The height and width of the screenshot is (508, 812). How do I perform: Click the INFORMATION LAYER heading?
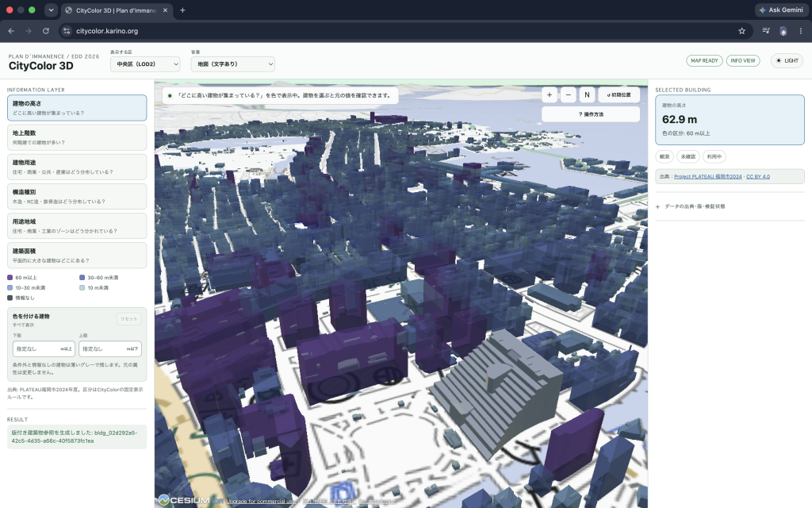[36, 90]
